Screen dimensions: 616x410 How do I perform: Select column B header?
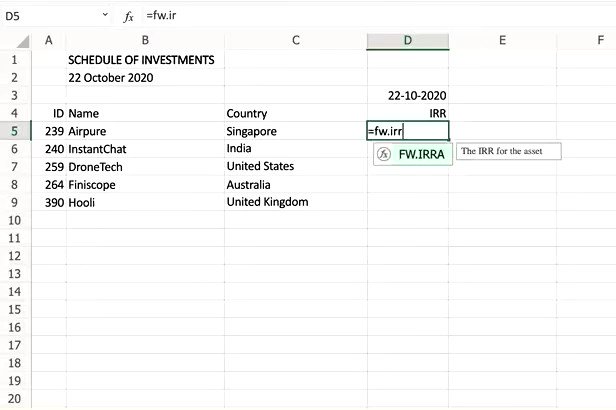145,41
